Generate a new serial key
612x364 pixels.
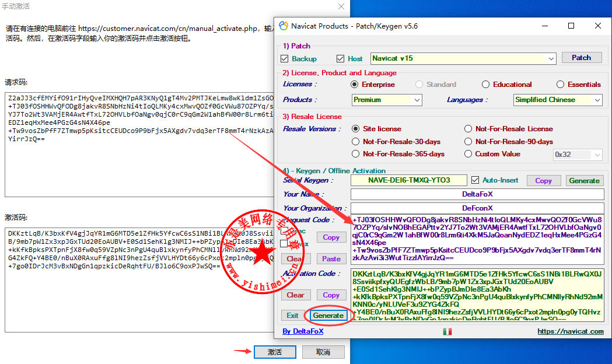(x=584, y=181)
